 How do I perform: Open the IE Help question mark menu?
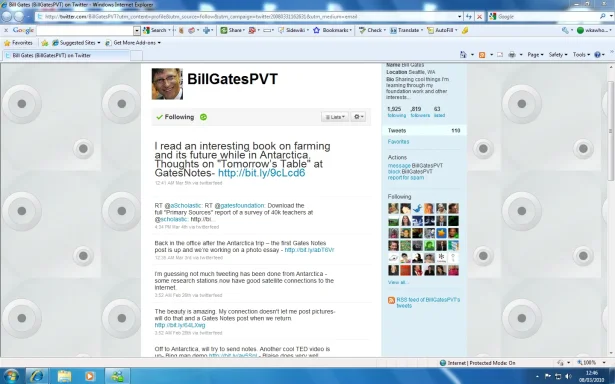point(599,55)
